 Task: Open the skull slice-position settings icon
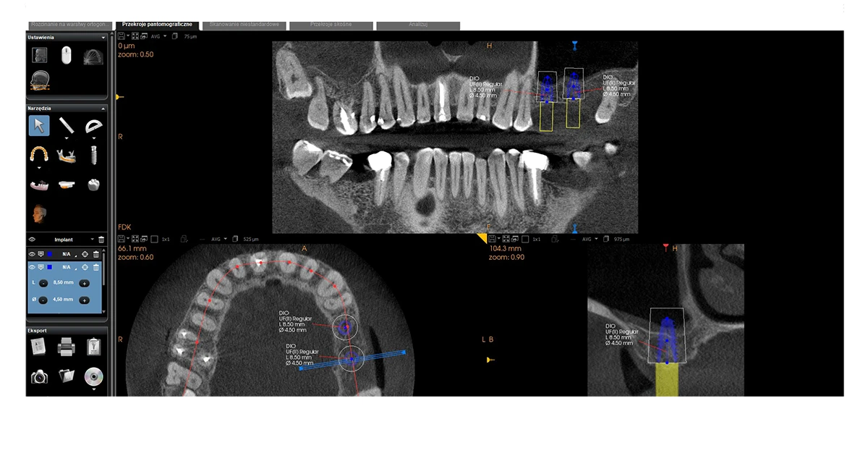40,80
